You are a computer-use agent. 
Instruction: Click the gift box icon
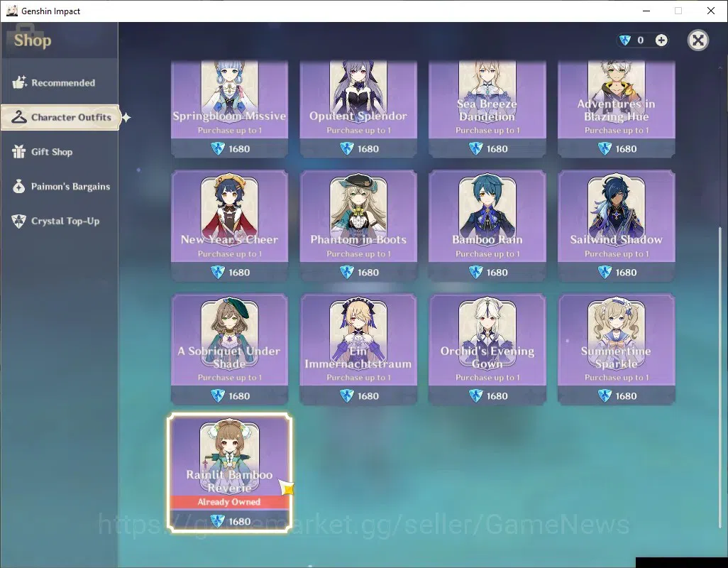tap(19, 151)
